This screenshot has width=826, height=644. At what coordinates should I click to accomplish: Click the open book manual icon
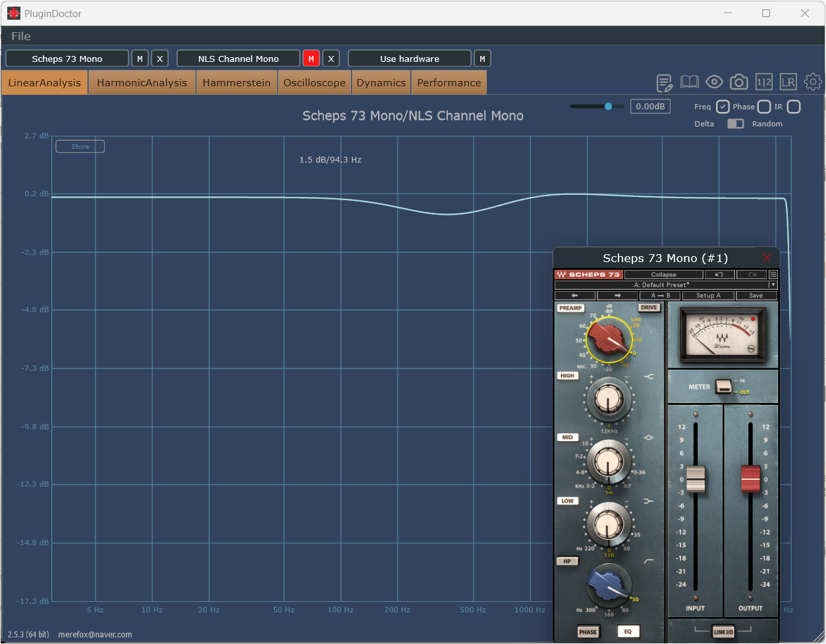tap(690, 82)
